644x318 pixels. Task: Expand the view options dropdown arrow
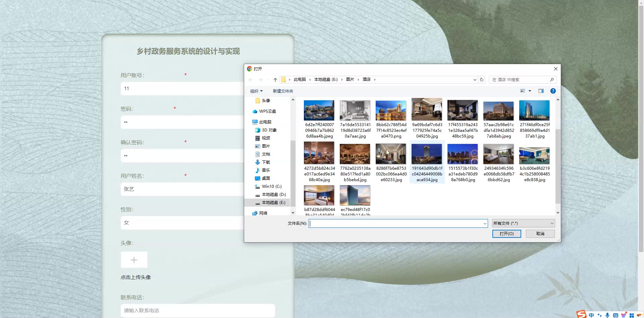[x=530, y=91]
